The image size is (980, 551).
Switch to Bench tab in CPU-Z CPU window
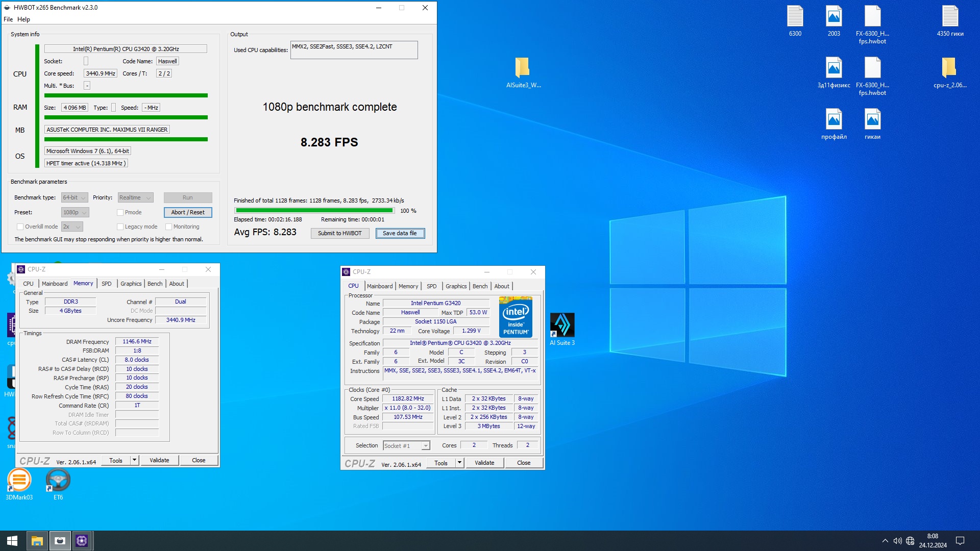480,286
